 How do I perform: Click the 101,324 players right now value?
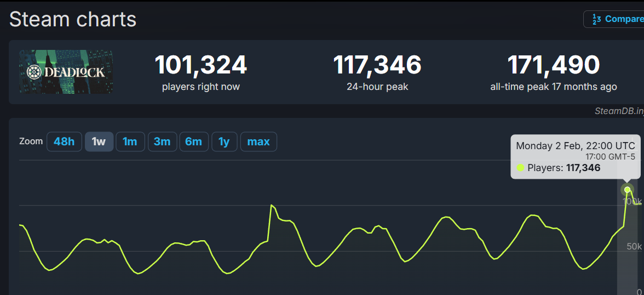click(201, 65)
